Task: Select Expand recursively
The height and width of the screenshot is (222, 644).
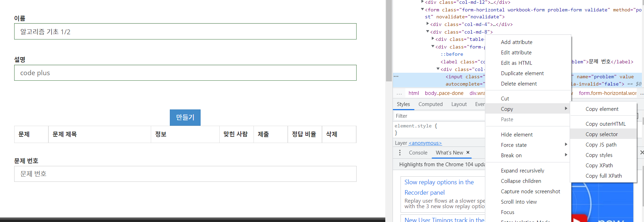Action: coord(522,171)
